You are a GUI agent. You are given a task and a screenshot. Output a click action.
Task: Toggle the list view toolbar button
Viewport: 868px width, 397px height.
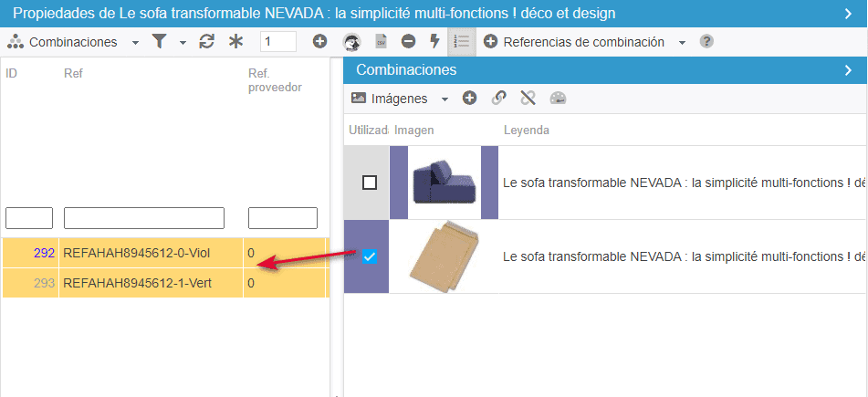[463, 42]
